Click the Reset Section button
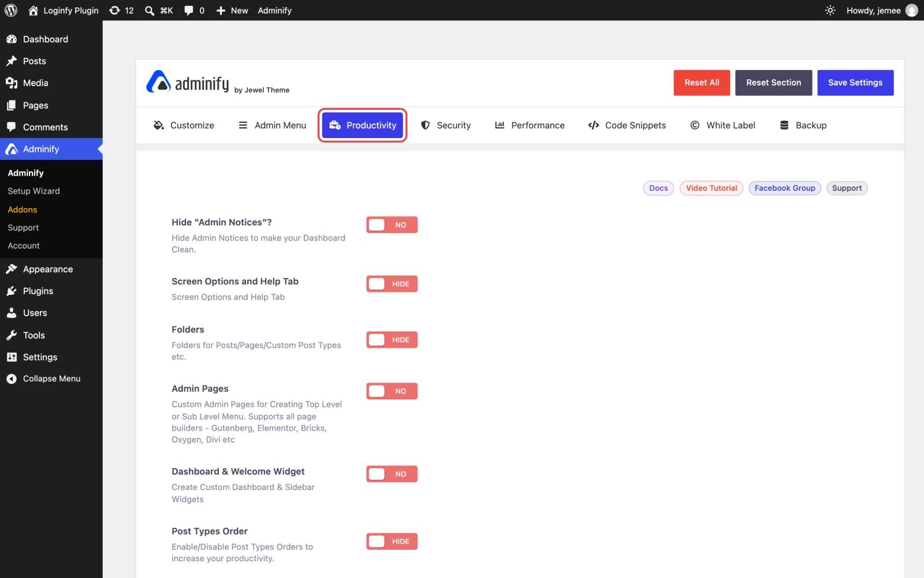The width and height of the screenshot is (924, 578). [773, 83]
